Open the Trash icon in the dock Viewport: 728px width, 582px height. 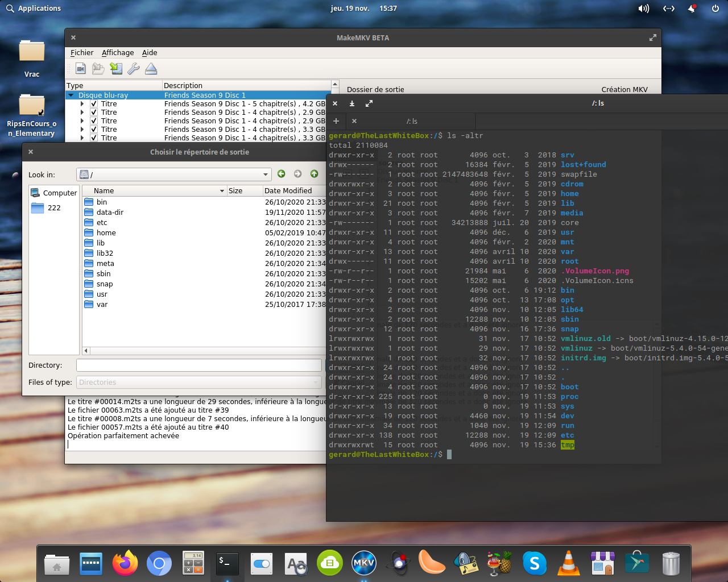(671, 563)
